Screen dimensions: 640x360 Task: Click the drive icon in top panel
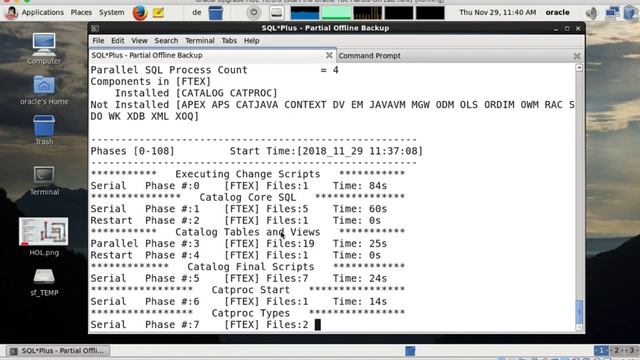click(x=276, y=13)
